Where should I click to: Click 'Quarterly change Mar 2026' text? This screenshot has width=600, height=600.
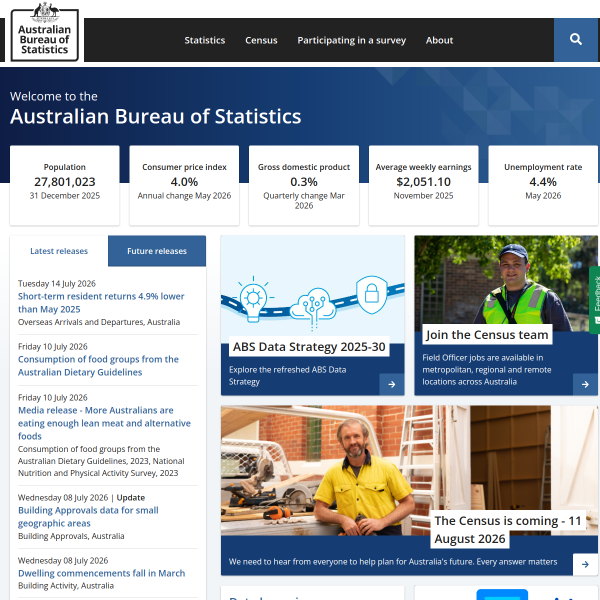304,201
